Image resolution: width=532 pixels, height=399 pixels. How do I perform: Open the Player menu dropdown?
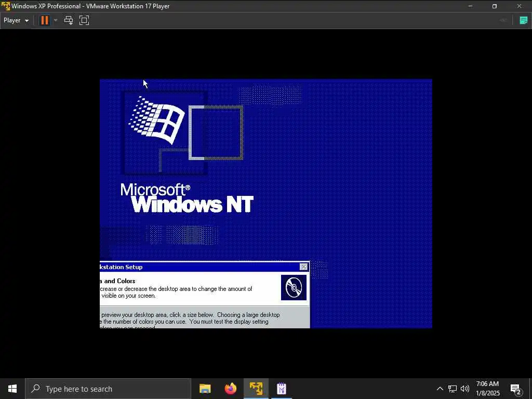click(x=16, y=20)
